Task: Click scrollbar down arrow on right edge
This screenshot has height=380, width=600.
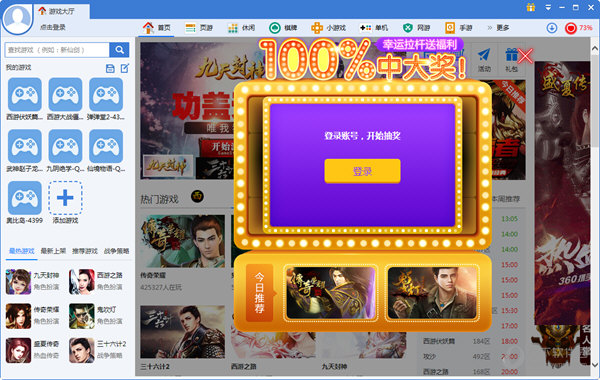Action: tap(595, 364)
